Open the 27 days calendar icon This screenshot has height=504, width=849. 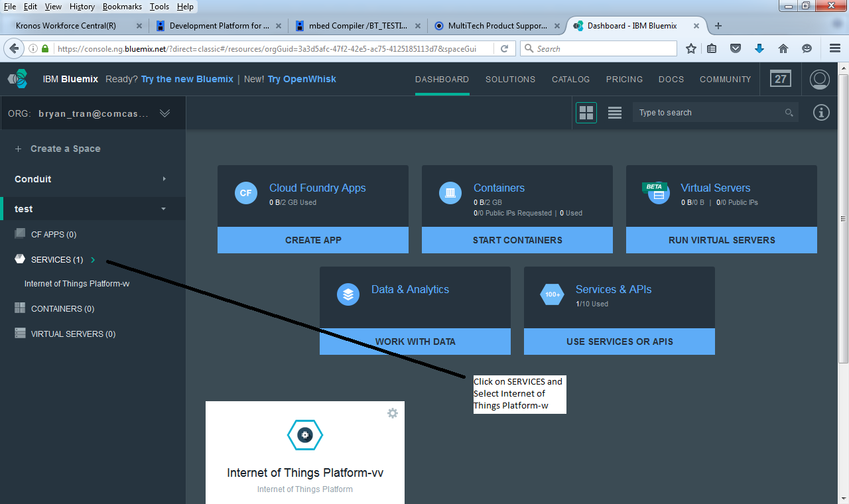[x=780, y=79]
